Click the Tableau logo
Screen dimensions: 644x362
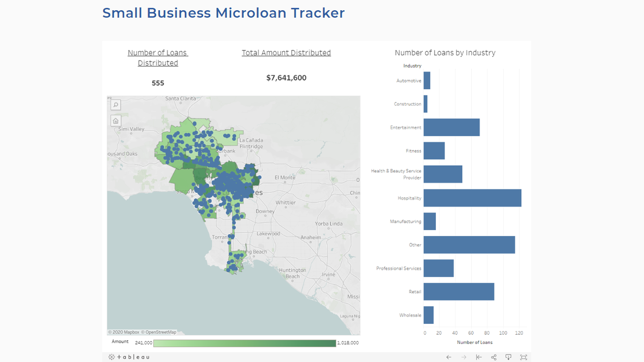pos(129,357)
